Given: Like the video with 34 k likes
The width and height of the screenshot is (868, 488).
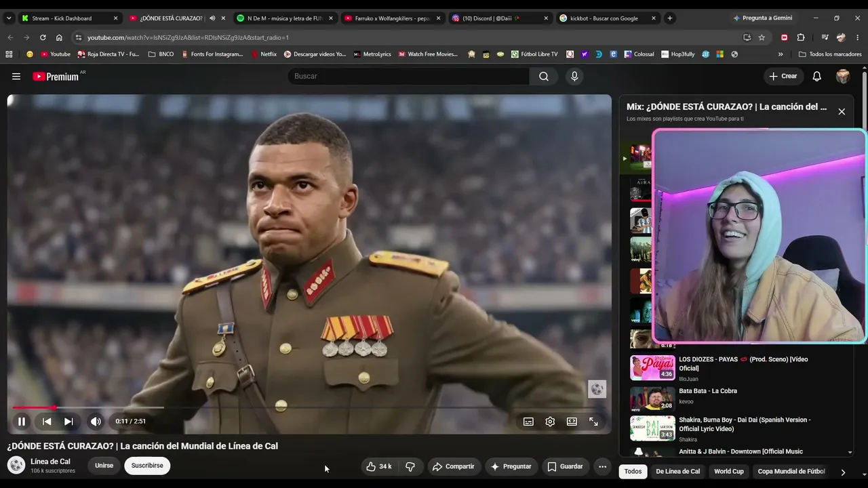Looking at the screenshot, I should (x=378, y=466).
